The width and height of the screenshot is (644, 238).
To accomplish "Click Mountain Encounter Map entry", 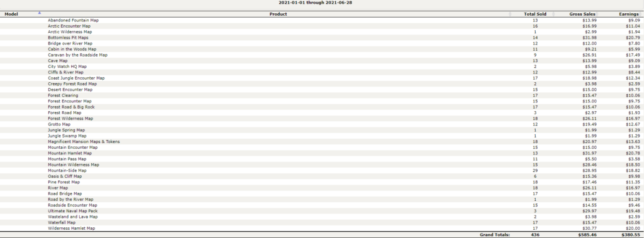I will [x=73, y=148].
